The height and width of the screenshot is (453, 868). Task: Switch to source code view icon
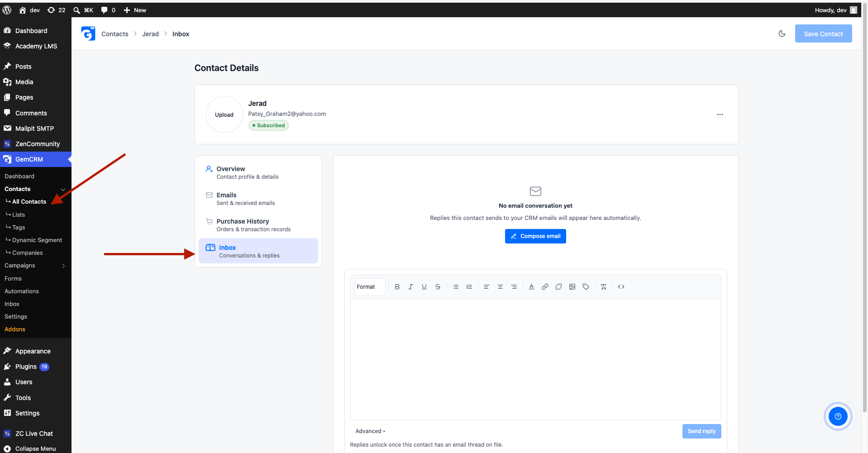pos(621,287)
